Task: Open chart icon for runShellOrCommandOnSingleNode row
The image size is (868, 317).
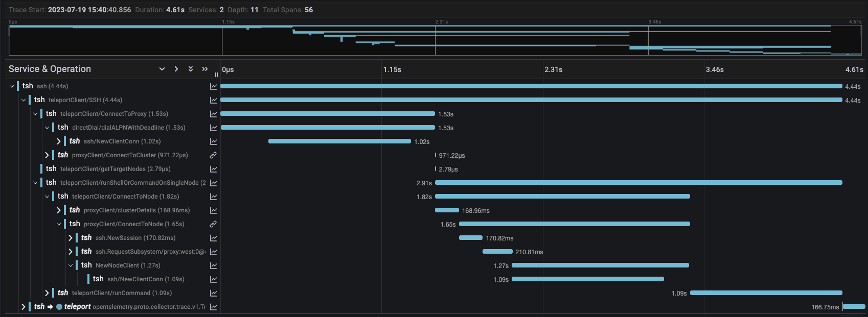Action: click(214, 183)
